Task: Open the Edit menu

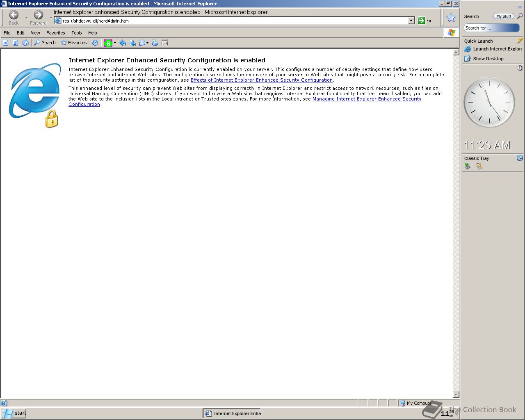Action: (x=21, y=33)
